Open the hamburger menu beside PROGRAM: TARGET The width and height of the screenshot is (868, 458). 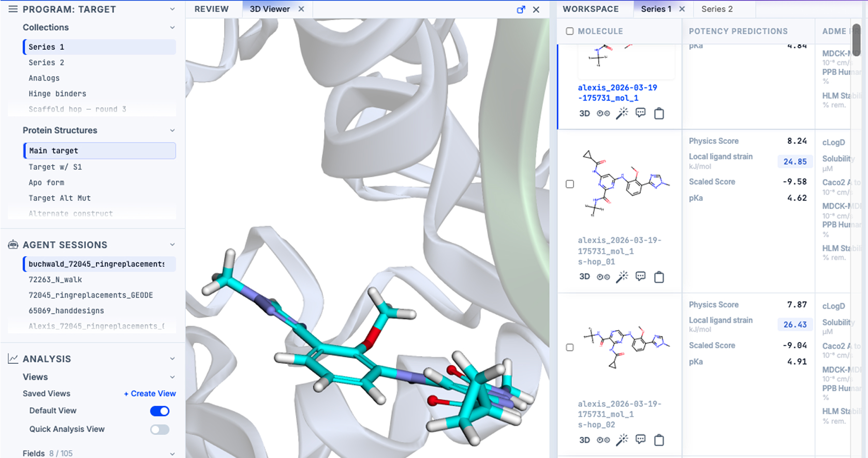coord(13,9)
